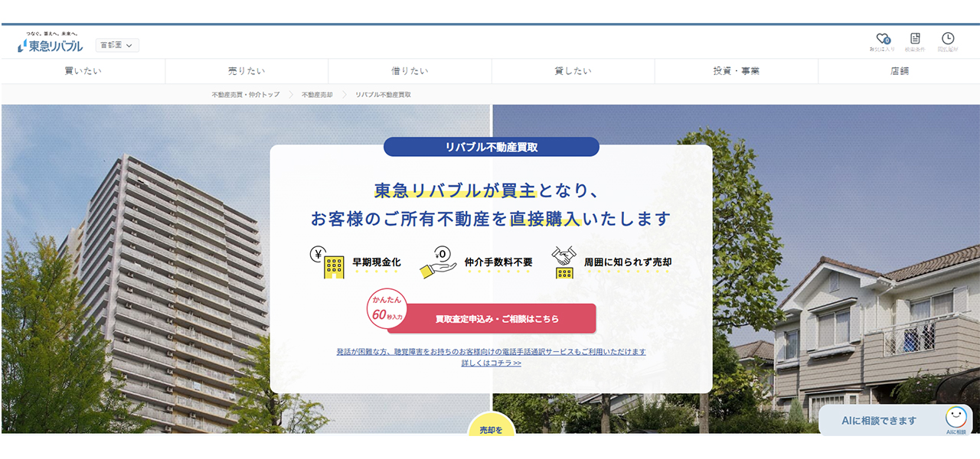Go to 不動産売却 breadcrumb link

click(317, 95)
